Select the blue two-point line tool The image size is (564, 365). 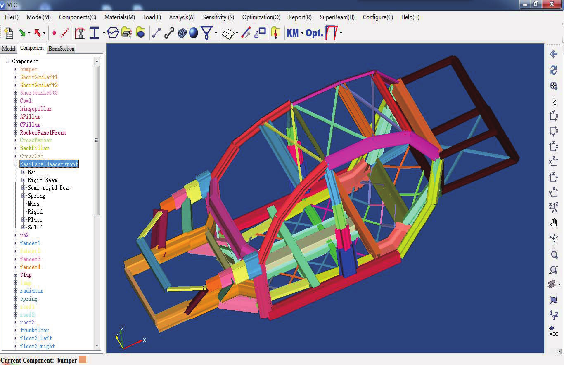tap(156, 33)
